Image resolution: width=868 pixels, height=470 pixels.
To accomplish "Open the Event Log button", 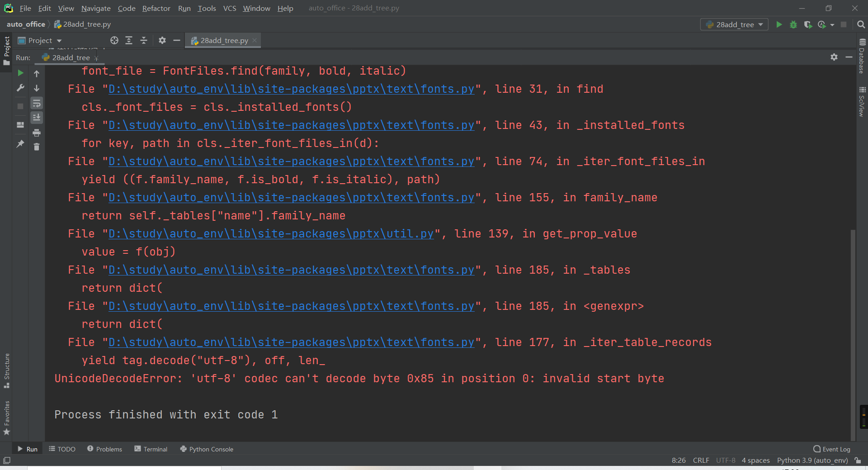I will [x=832, y=449].
